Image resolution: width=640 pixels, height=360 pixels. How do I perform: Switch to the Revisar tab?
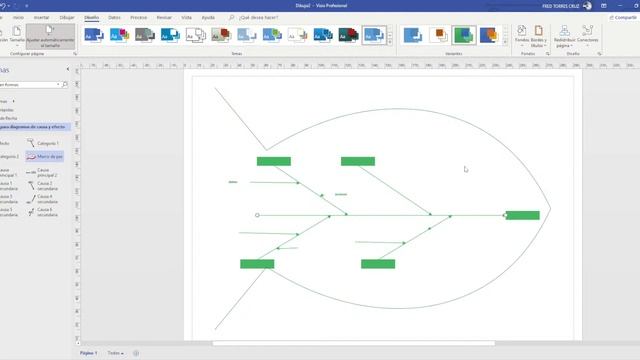coord(164,18)
